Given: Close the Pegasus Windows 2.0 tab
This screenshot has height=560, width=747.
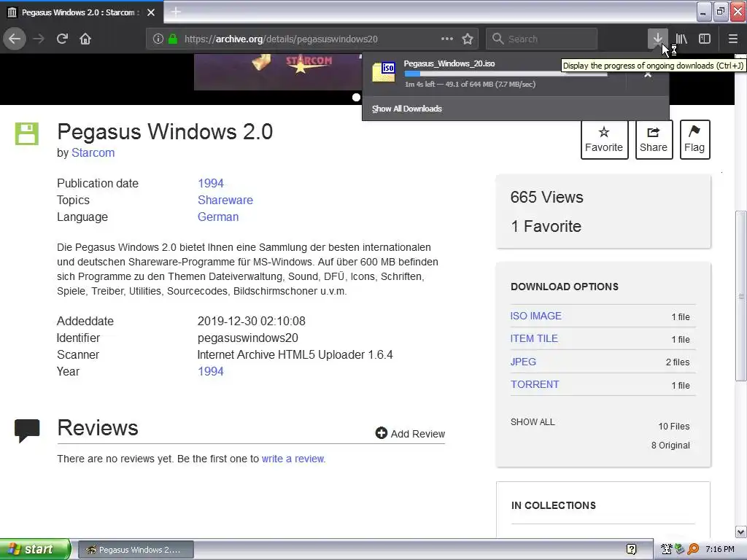Looking at the screenshot, I should [151, 12].
